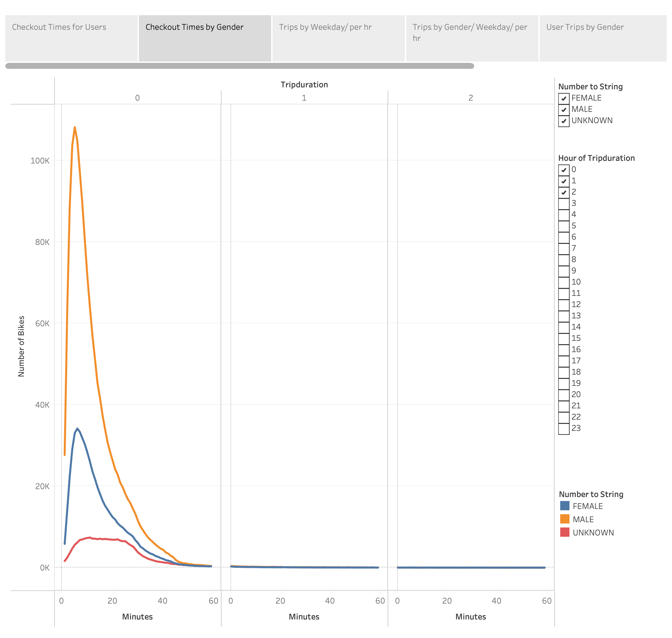The width and height of the screenshot is (672, 638).
Task: Select the Checkout Times by Gender tab
Action: pyautogui.click(x=205, y=38)
